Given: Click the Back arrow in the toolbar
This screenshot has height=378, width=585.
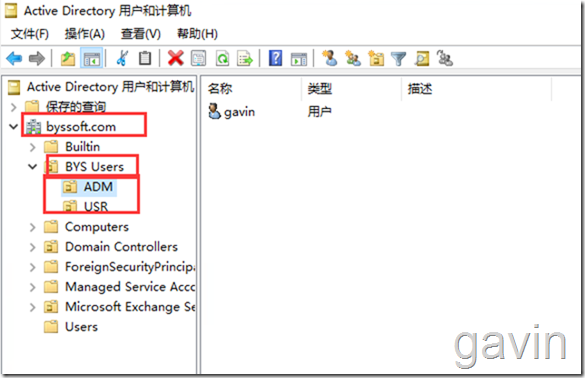Looking at the screenshot, I should click(x=15, y=59).
